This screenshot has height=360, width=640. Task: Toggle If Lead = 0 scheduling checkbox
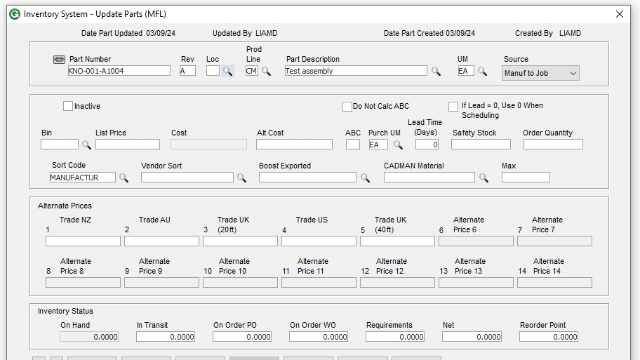coord(453,107)
